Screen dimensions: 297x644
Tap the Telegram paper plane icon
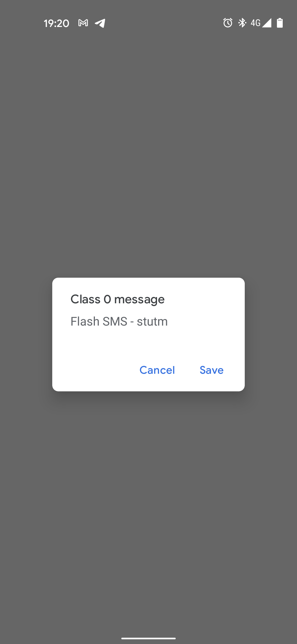point(100,23)
